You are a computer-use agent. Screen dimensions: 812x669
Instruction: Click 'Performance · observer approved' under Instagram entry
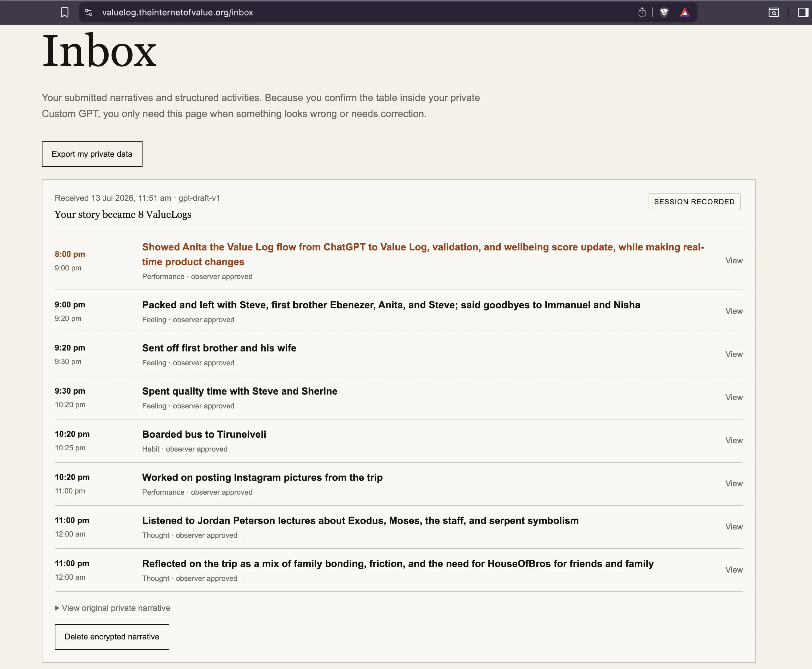[197, 492]
